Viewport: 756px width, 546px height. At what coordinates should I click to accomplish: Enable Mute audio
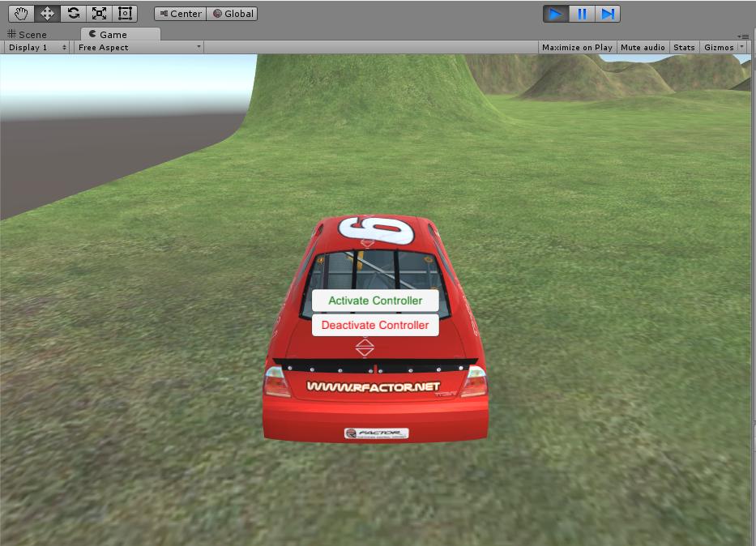click(x=643, y=47)
